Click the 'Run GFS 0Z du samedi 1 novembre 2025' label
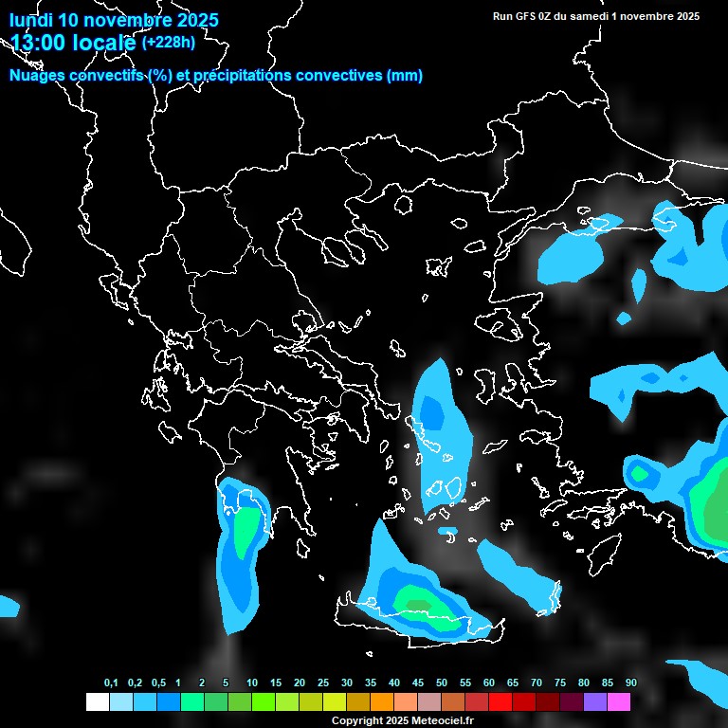 596,16
